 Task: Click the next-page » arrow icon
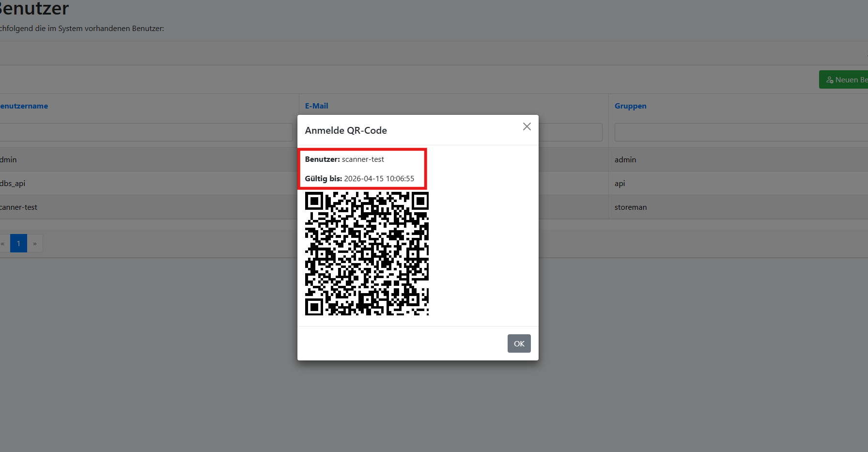coord(34,243)
